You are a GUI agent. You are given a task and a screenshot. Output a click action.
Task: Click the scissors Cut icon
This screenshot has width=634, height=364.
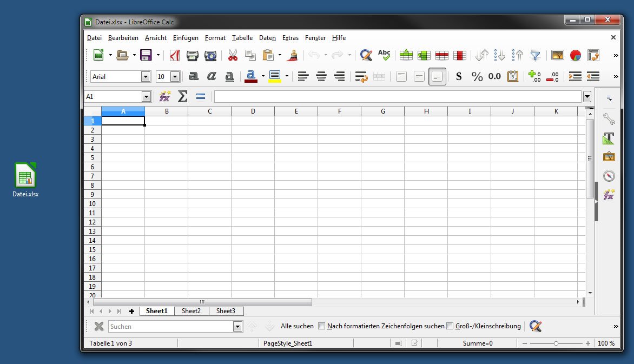[x=233, y=55]
